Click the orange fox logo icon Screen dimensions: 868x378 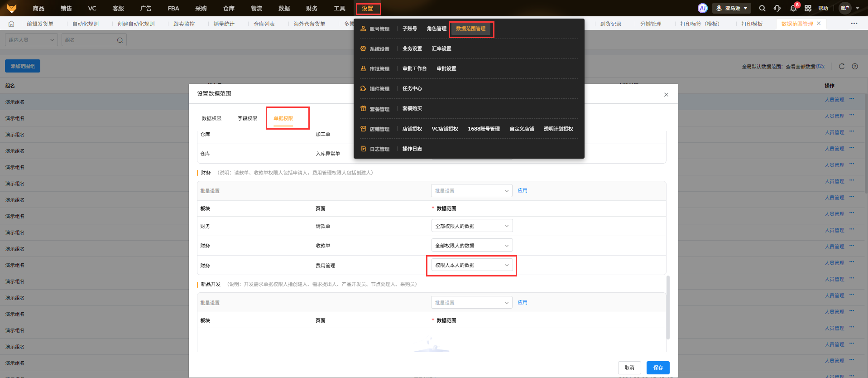(12, 8)
